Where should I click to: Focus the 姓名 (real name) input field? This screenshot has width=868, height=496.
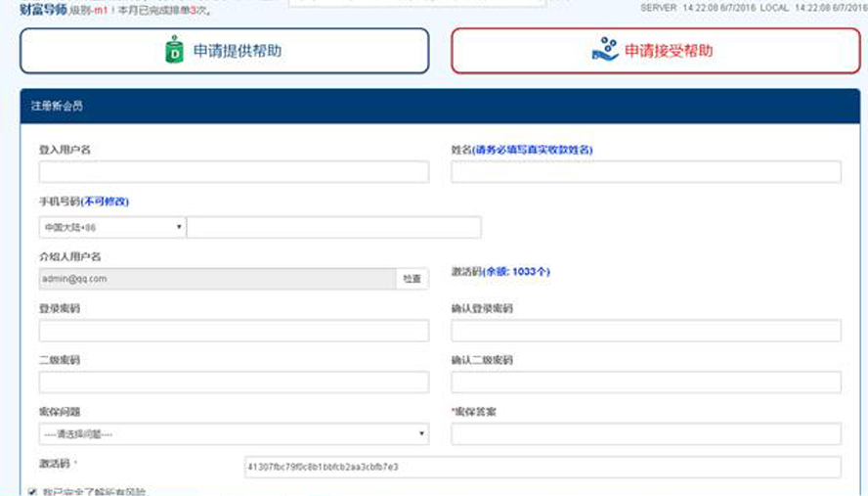tap(646, 172)
